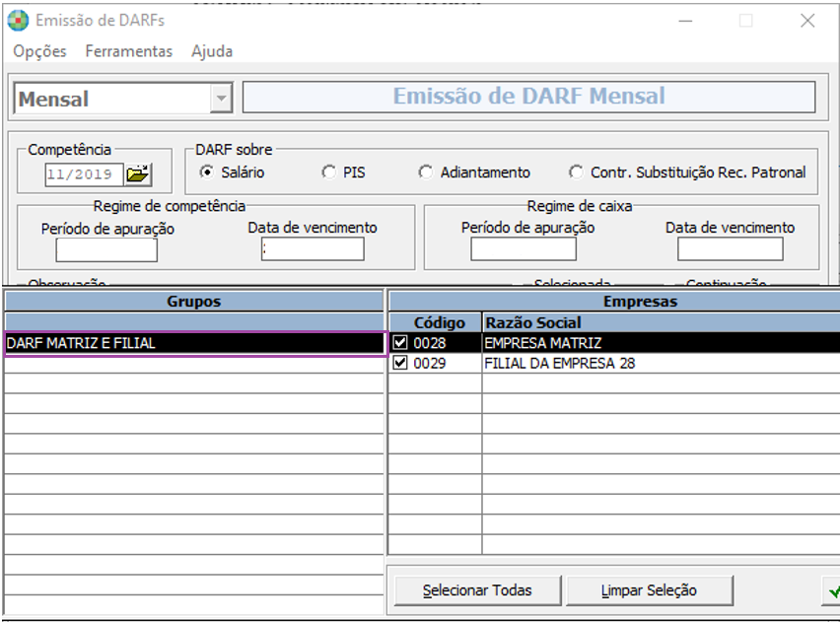This screenshot has width=840, height=622.
Task: Click Regime de caixa Período de apuração field
Action: [524, 249]
